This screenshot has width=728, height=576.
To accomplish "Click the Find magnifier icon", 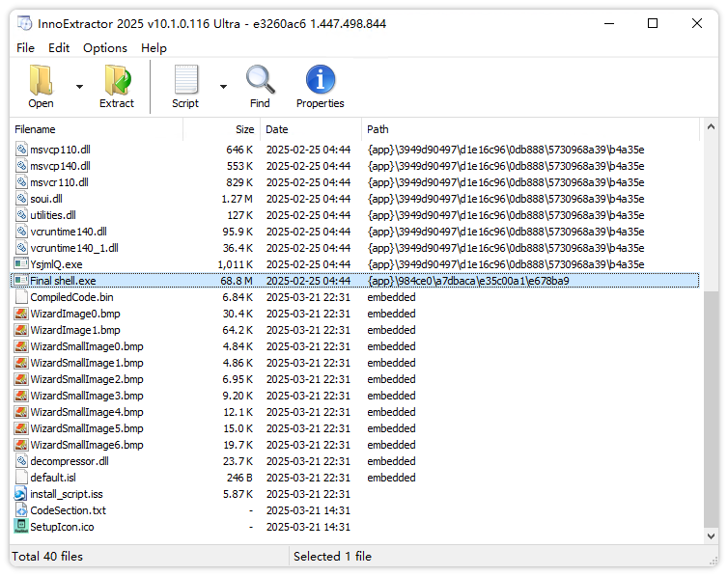I will point(260,80).
